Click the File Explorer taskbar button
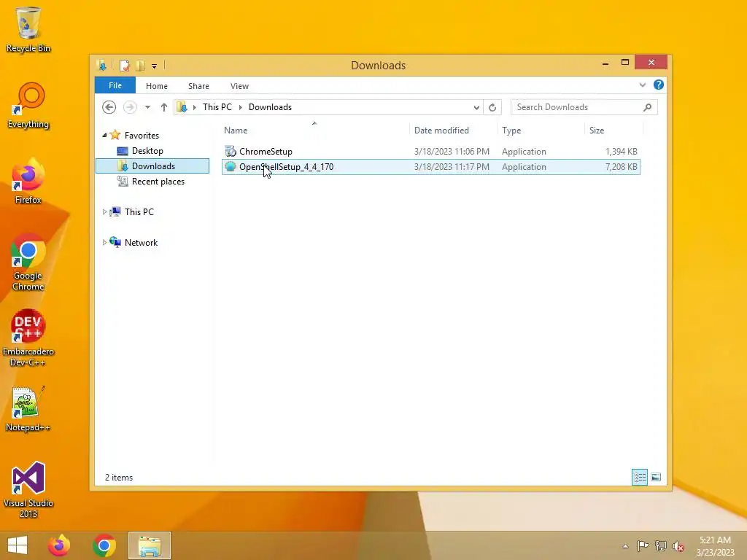This screenshot has height=560, width=747. coord(149,545)
